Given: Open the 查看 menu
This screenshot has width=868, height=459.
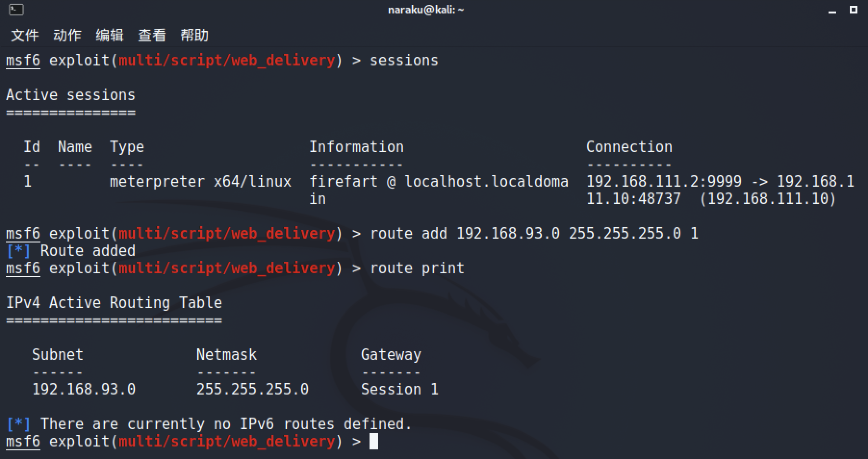Looking at the screenshot, I should click(x=152, y=35).
